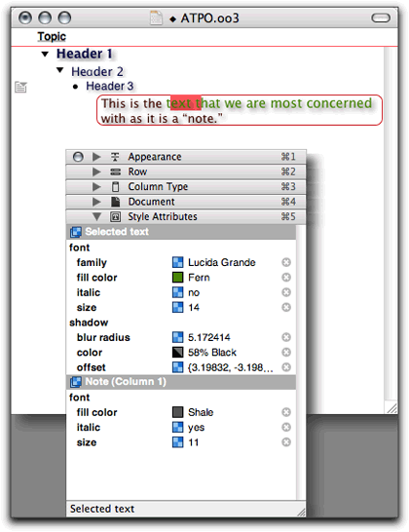Expand the Appearance inspector section
Image resolution: width=409 pixels, height=532 pixels.
[x=96, y=157]
